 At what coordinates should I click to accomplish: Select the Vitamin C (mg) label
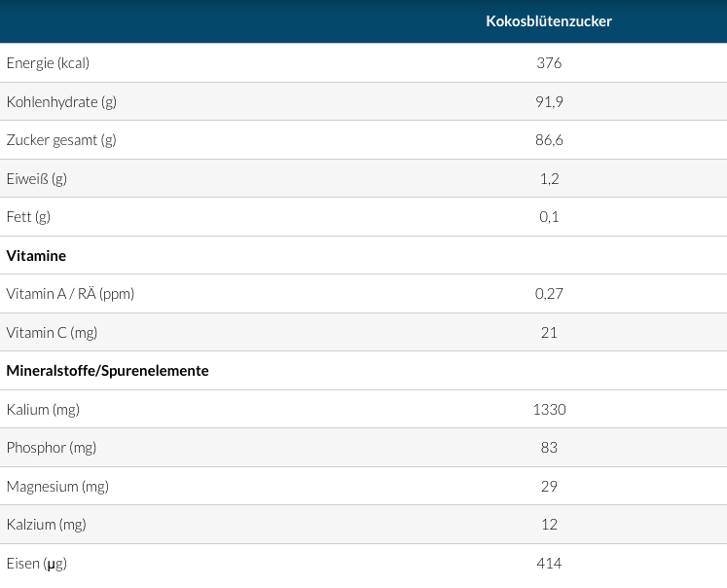pyautogui.click(x=52, y=333)
